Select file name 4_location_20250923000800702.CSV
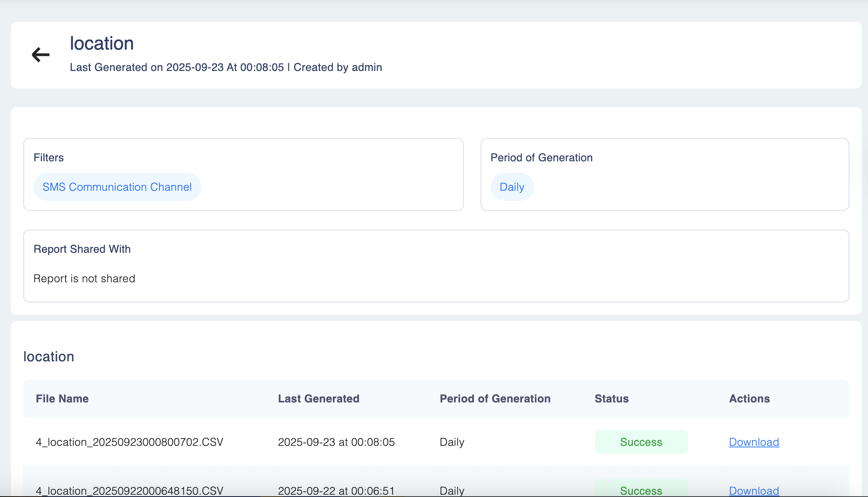The width and height of the screenshot is (868, 497). coord(130,442)
